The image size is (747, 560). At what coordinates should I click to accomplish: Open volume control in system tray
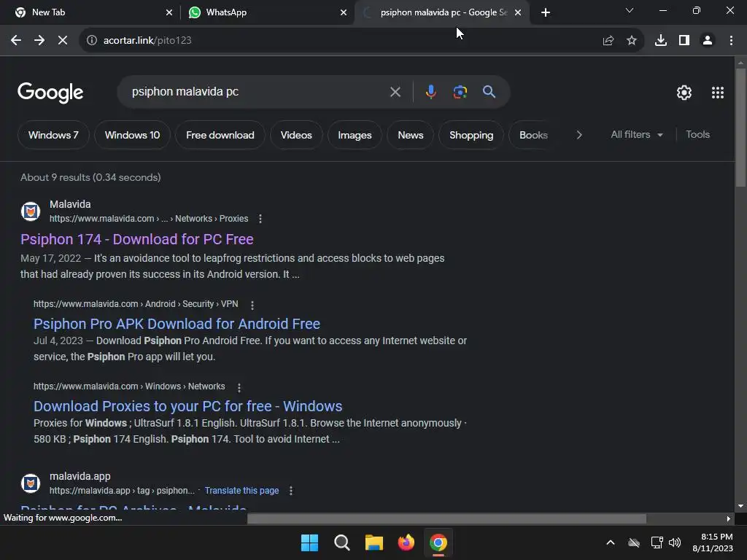click(x=675, y=542)
